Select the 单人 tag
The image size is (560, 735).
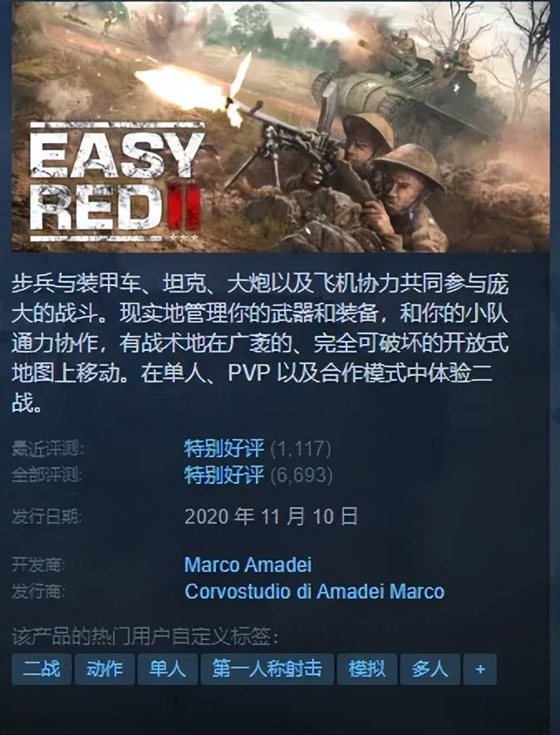pos(167,669)
